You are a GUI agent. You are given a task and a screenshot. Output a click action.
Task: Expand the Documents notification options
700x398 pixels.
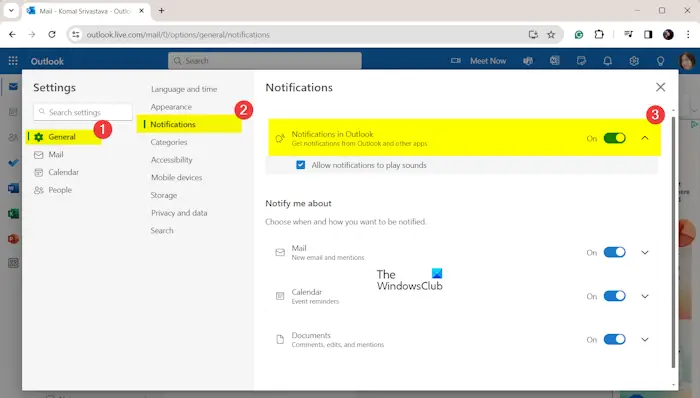[x=645, y=340]
